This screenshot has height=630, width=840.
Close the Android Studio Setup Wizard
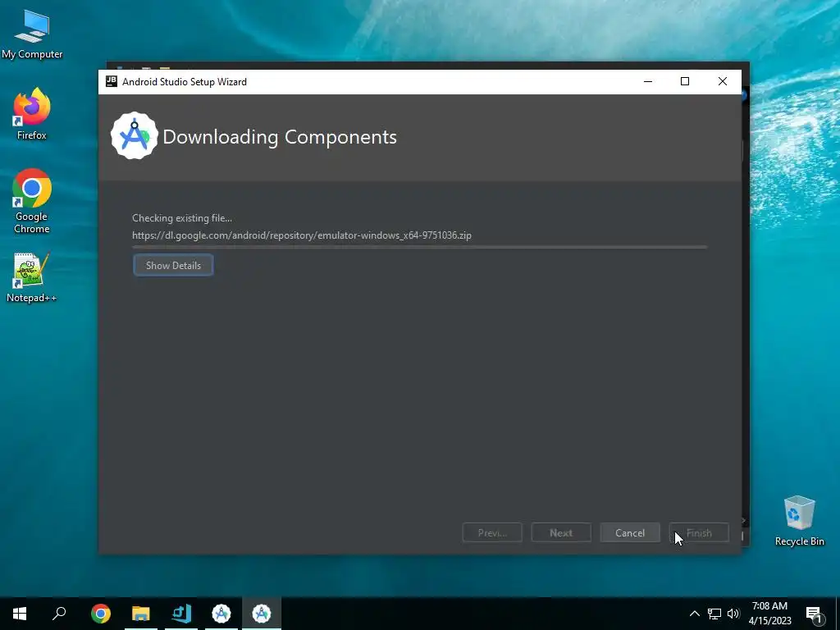click(722, 81)
